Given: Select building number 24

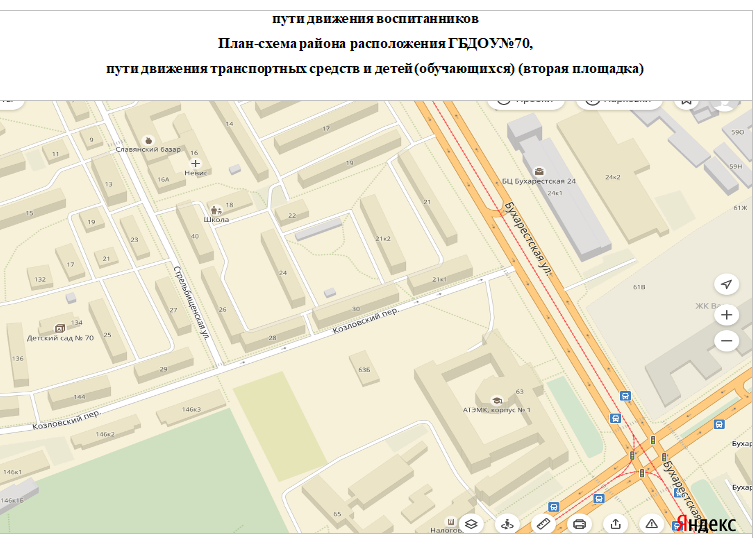Looking at the screenshot, I should coord(283,273).
